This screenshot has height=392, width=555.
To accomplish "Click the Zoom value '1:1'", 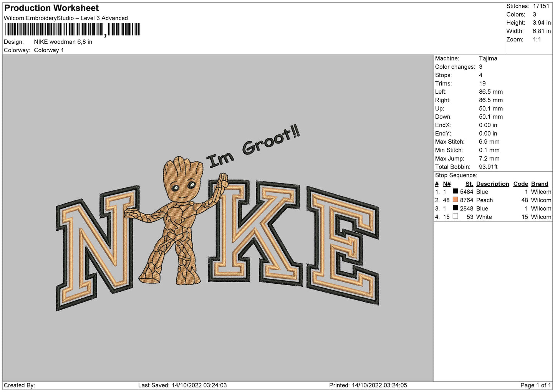I will pyautogui.click(x=537, y=40).
